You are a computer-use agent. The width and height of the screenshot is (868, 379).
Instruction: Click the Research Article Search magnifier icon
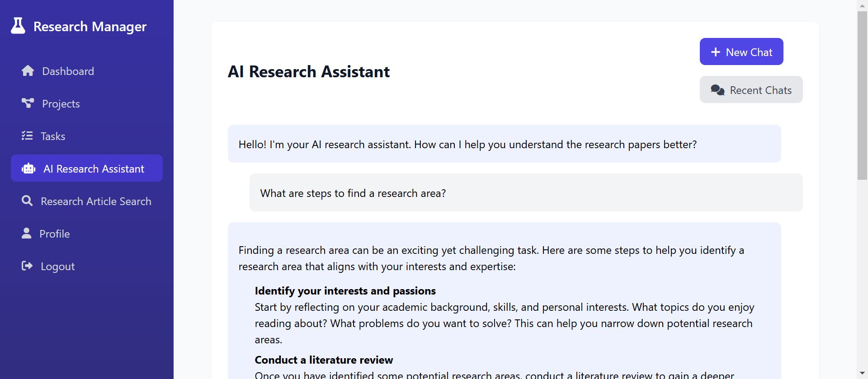pyautogui.click(x=27, y=201)
